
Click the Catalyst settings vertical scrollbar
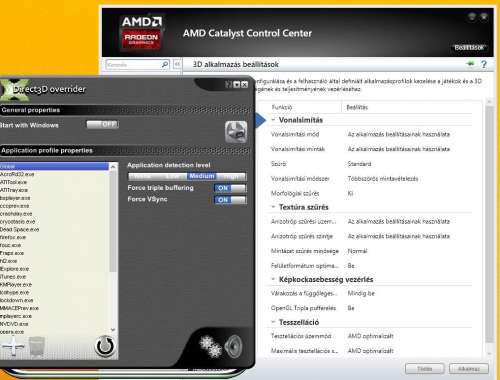tap(489, 224)
